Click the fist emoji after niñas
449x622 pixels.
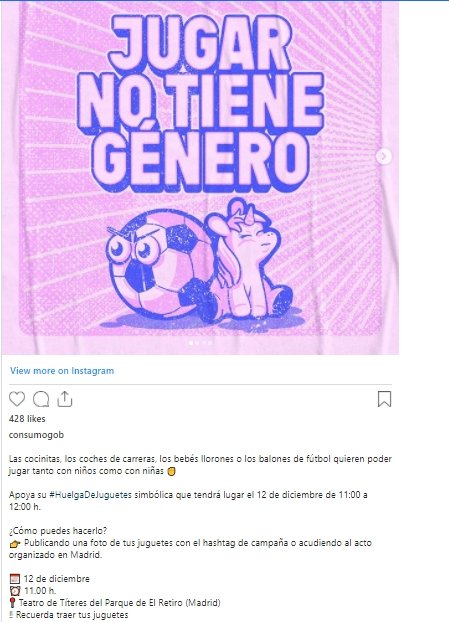coord(171,471)
